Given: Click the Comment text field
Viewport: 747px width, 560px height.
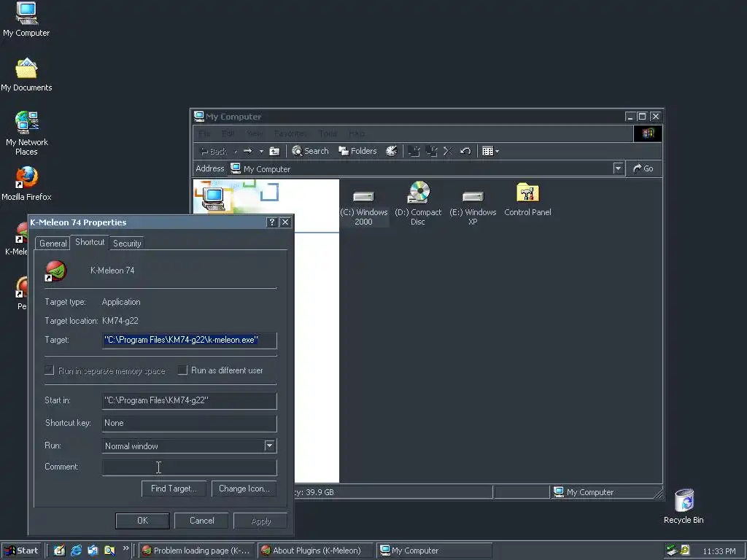Looking at the screenshot, I should [x=189, y=467].
